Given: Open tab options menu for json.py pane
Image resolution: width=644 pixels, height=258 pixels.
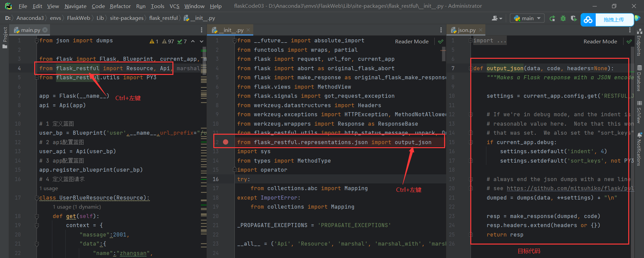Looking at the screenshot, I should click(630, 30).
